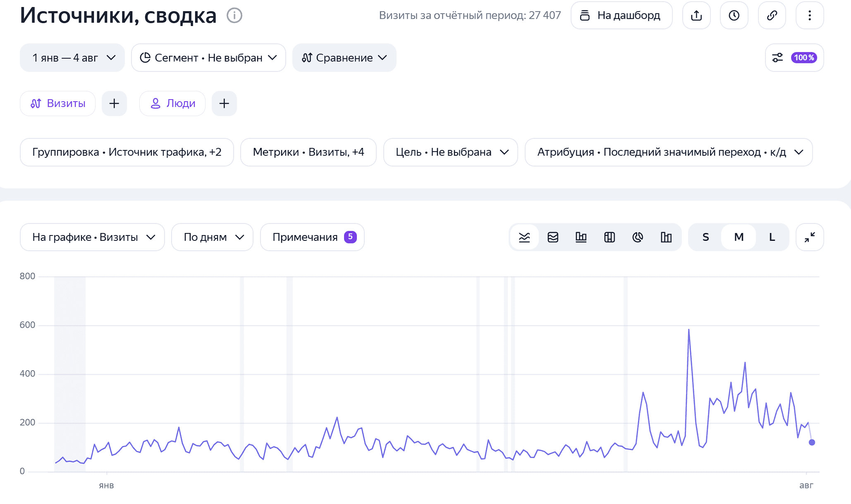
Task: Change chart granularity via По дням dropdown
Action: [212, 237]
